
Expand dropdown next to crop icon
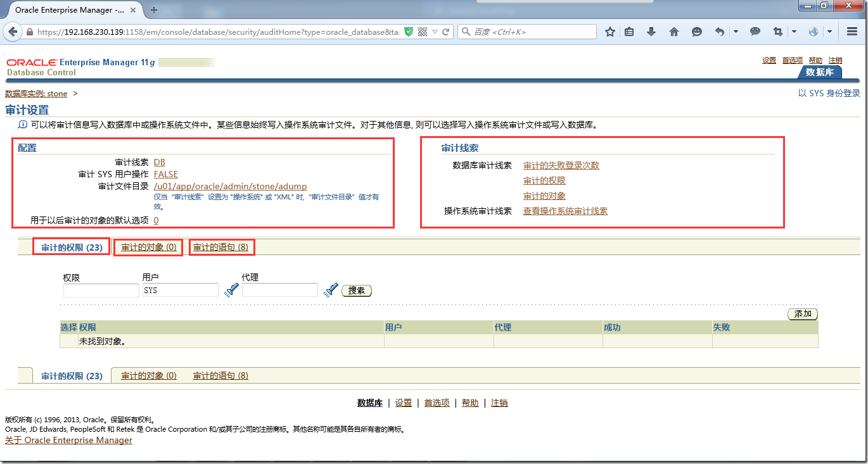click(x=794, y=32)
